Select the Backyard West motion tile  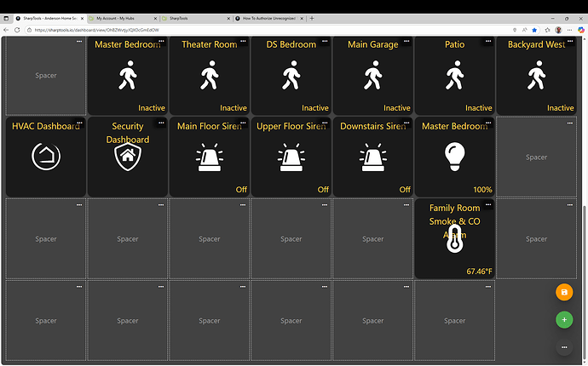coord(536,77)
